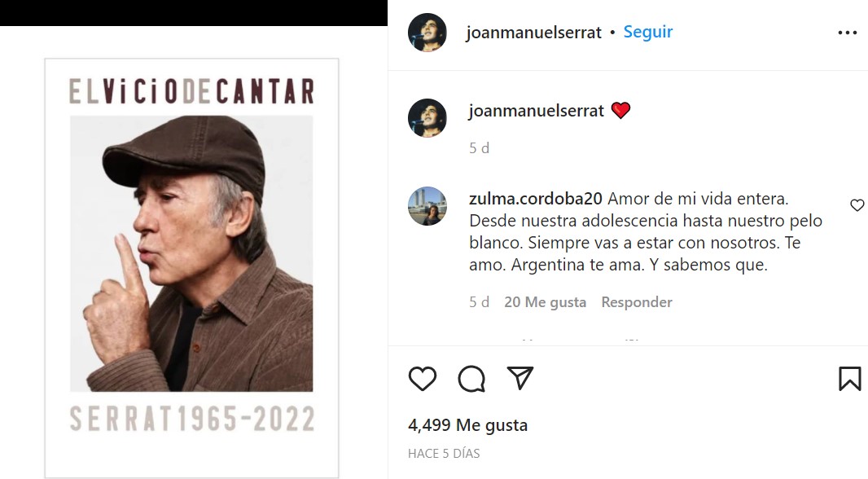Open the joanmanuelserrat username in the caption
This screenshot has width=868, height=479.
[x=537, y=111]
